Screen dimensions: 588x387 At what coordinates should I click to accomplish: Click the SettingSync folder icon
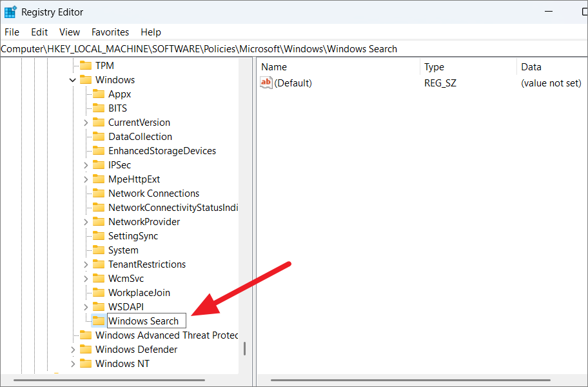[x=99, y=236]
